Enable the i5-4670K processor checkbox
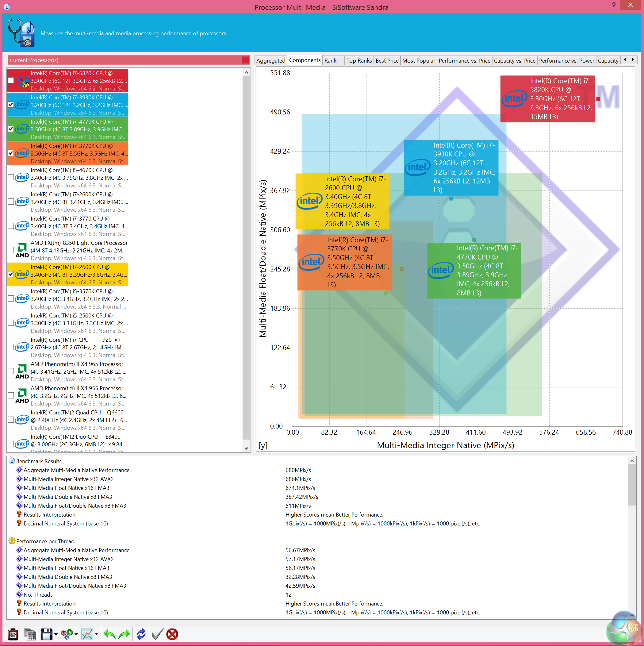 [11, 178]
